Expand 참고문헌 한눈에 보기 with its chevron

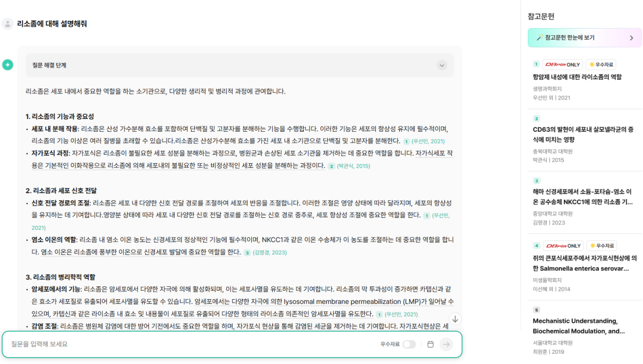point(632,37)
